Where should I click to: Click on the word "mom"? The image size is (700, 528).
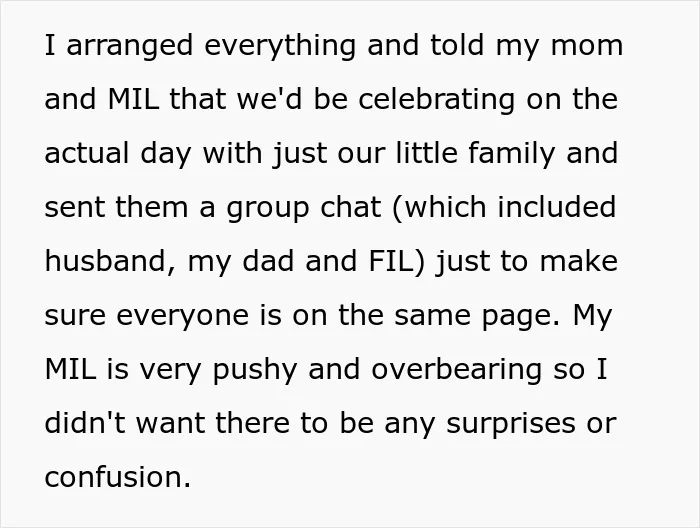[x=587, y=47]
